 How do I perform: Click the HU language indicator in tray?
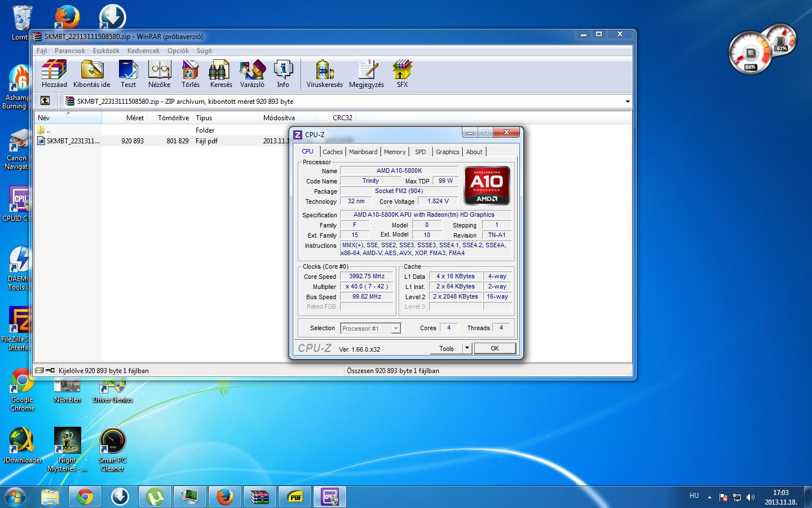click(694, 496)
